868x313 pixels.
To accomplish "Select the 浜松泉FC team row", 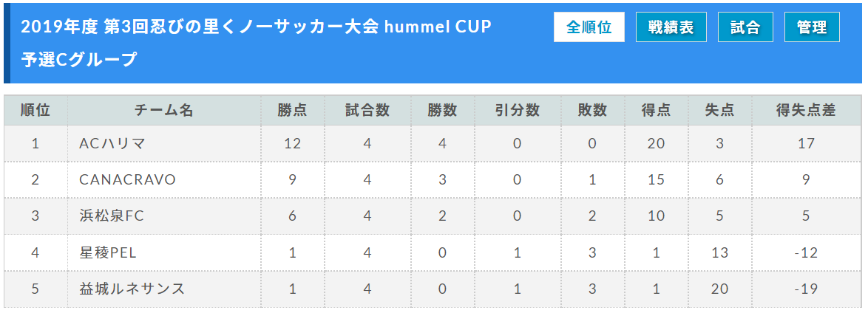I will [433, 216].
